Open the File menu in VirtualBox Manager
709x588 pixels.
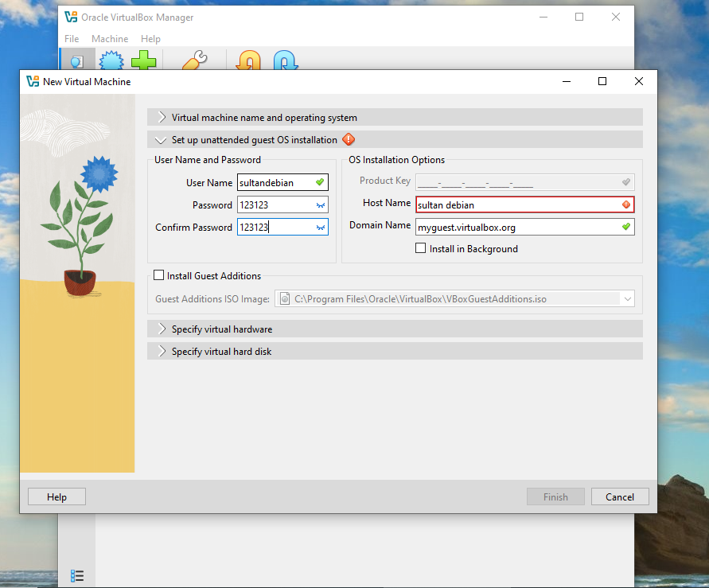coord(72,39)
